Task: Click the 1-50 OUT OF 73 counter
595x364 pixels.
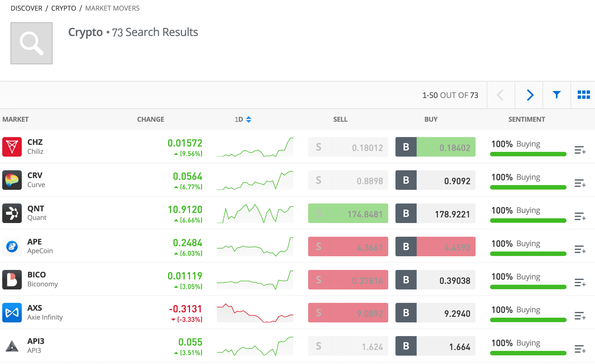Action: (450, 95)
